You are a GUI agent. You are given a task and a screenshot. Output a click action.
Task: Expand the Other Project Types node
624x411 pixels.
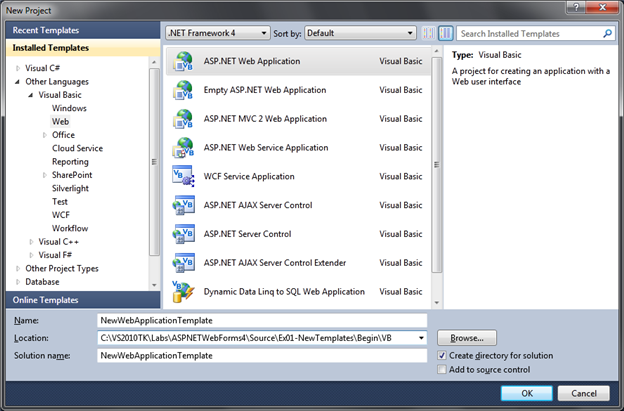pos(18,269)
